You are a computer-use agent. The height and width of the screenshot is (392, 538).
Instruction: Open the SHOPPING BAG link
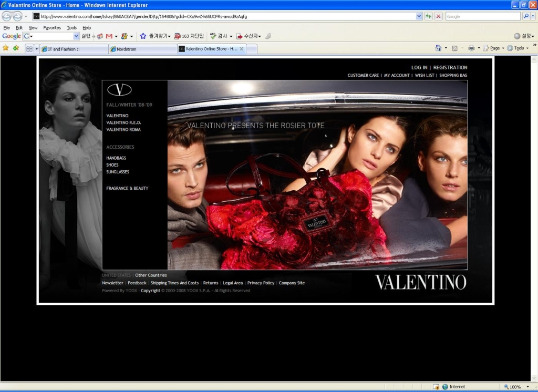pos(453,75)
